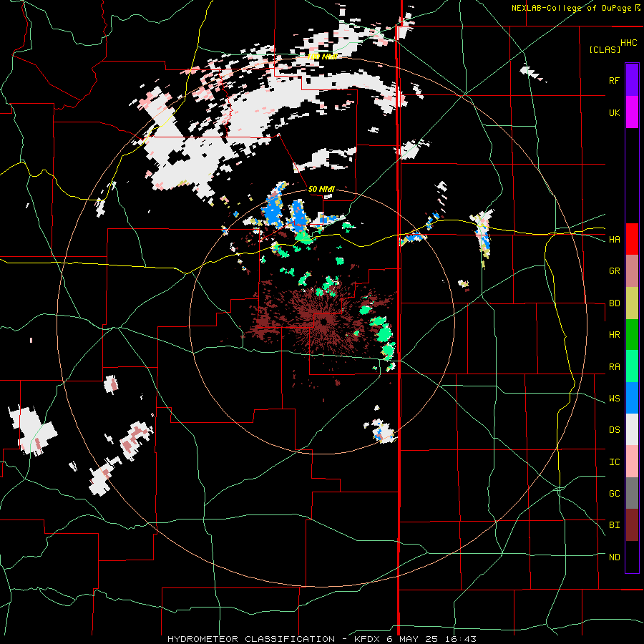Click the '100 NMI' range ring label
Screen dimensions: 644x644
point(323,57)
